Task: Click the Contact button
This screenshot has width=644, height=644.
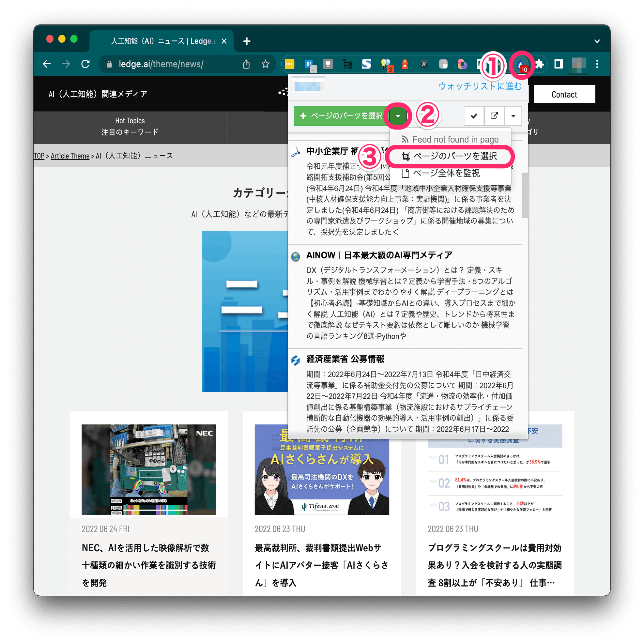Action: pyautogui.click(x=564, y=94)
